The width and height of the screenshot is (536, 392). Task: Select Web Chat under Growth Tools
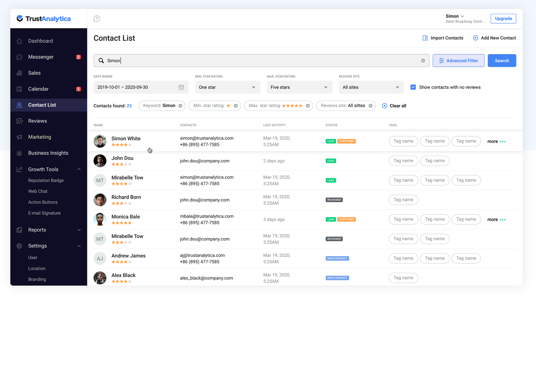point(38,191)
